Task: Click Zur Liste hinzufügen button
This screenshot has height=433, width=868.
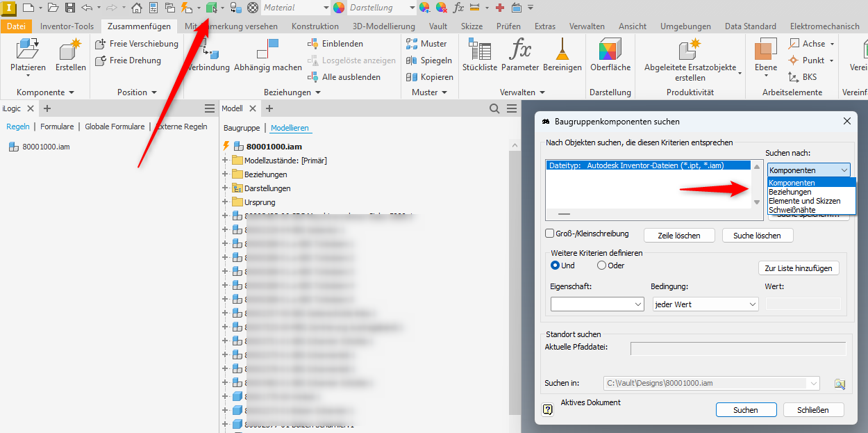Action: [799, 268]
